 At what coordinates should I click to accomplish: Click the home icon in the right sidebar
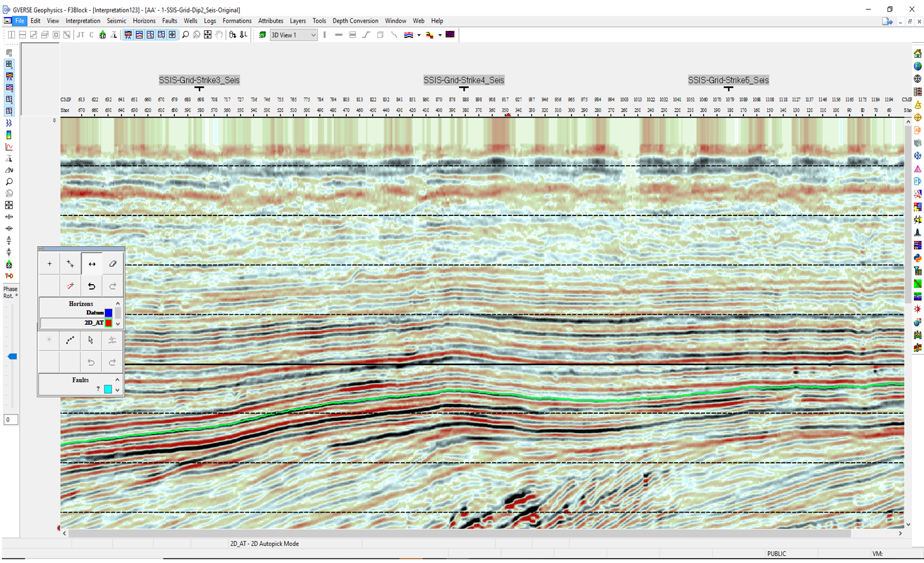click(x=918, y=54)
